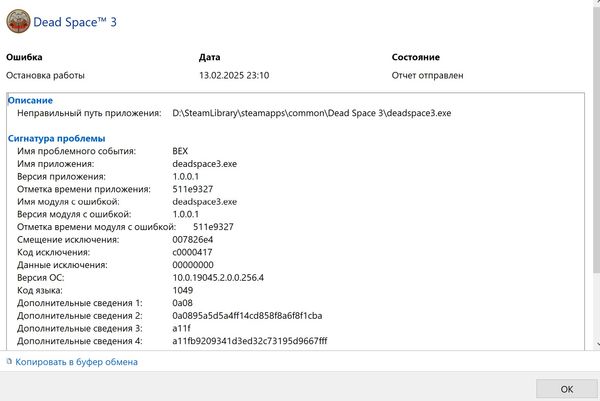Click the Имя модуля с ошибкой label
Image resolution: width=600 pixels, height=401 pixels.
pos(68,202)
